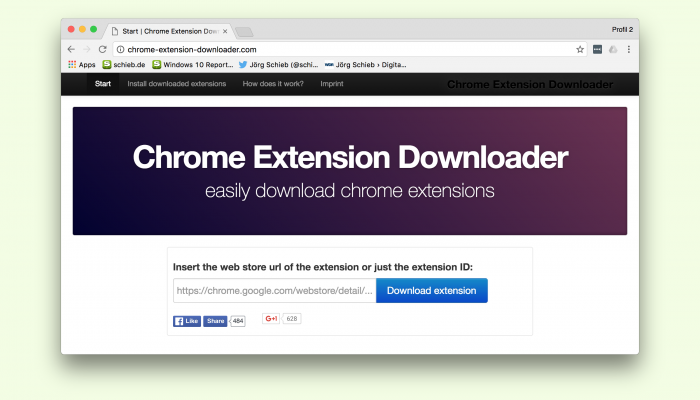Click the Facebook Share button
This screenshot has height=400, width=700.
point(215,321)
